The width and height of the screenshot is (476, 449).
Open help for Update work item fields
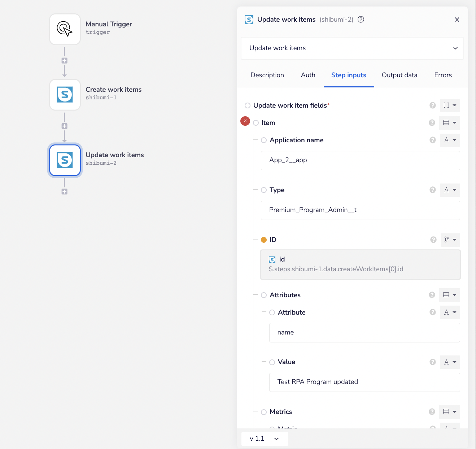(432, 105)
